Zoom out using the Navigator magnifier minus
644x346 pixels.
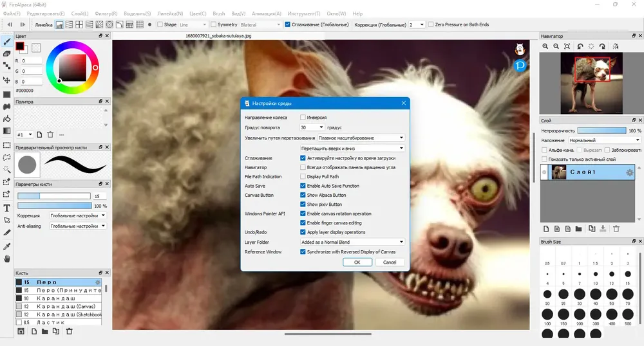point(556,46)
